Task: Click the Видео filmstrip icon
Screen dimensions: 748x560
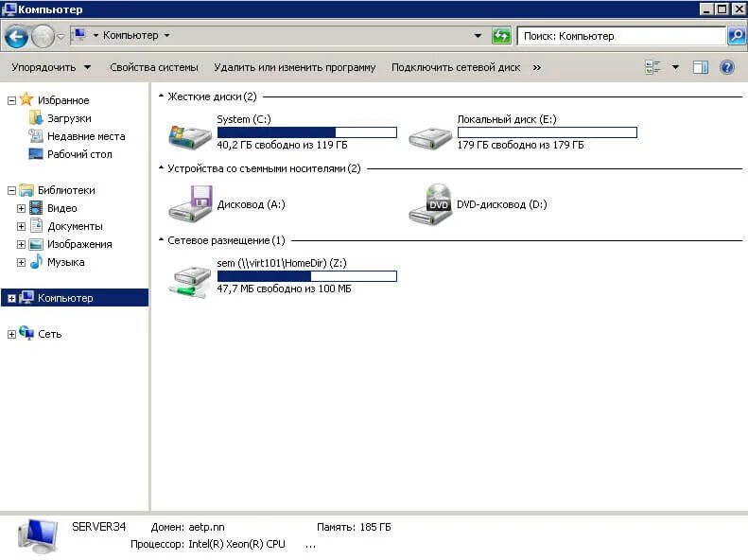Action: click(x=36, y=208)
